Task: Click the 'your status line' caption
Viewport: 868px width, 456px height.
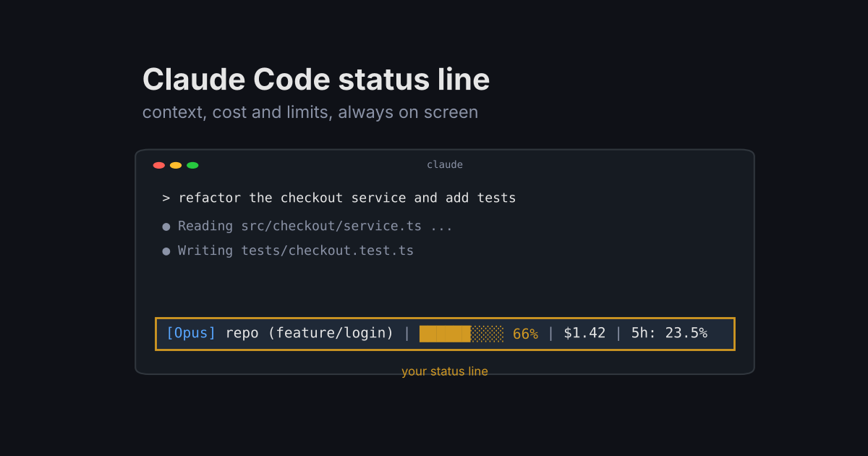Action: pyautogui.click(x=445, y=371)
